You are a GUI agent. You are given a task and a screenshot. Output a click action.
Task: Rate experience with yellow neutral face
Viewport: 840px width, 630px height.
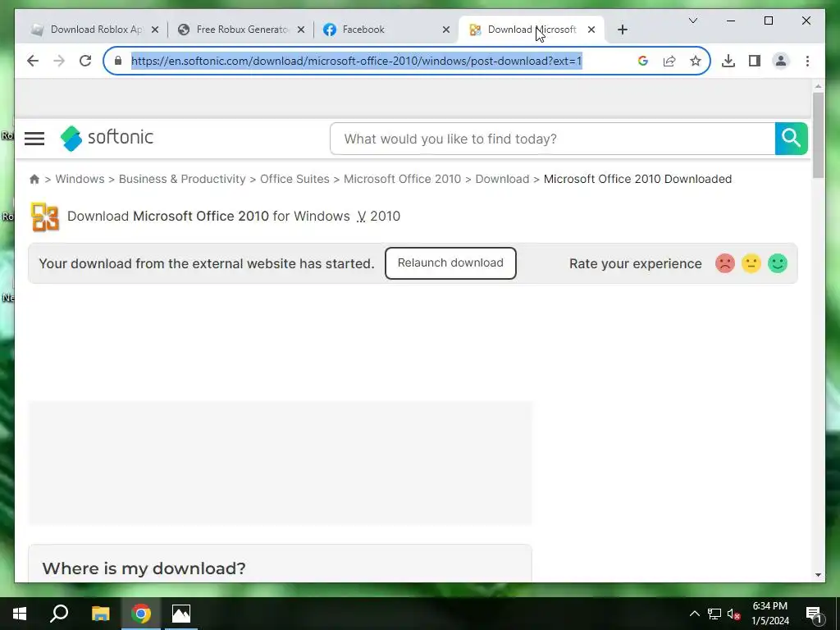(751, 263)
